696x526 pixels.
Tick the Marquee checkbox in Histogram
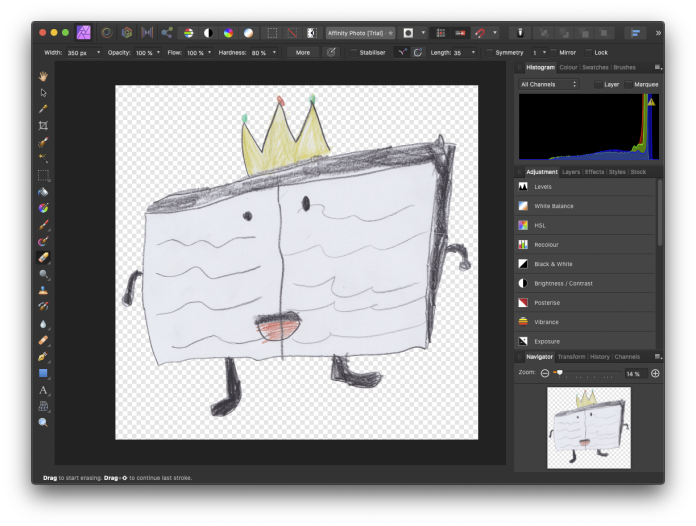(x=627, y=84)
